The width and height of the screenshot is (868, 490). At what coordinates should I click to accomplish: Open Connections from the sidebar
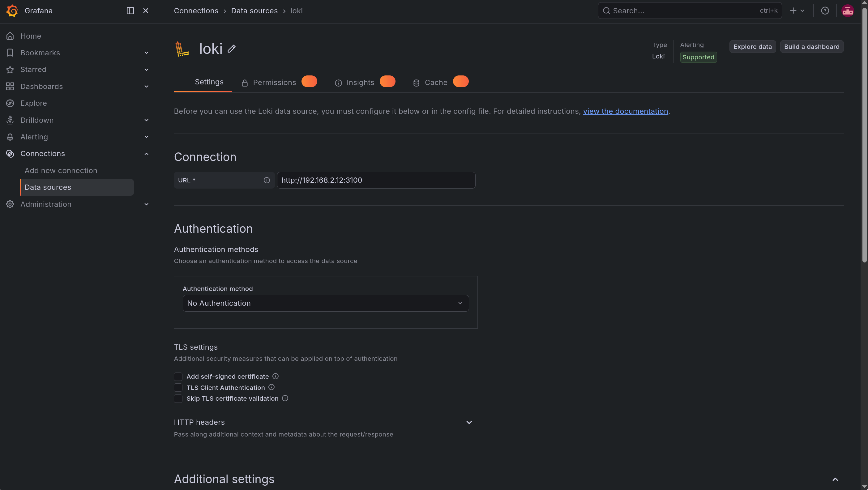point(42,154)
